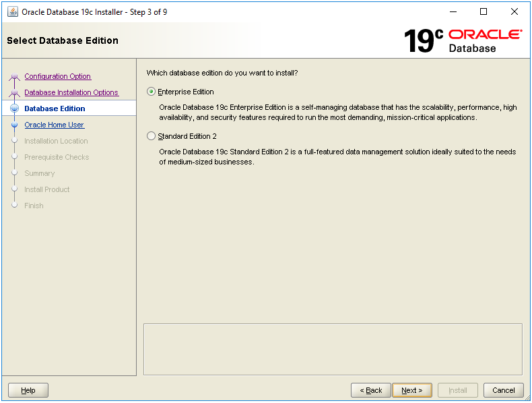Click the empty message area at the bottom
The width and height of the screenshot is (532, 403).
tap(333, 348)
